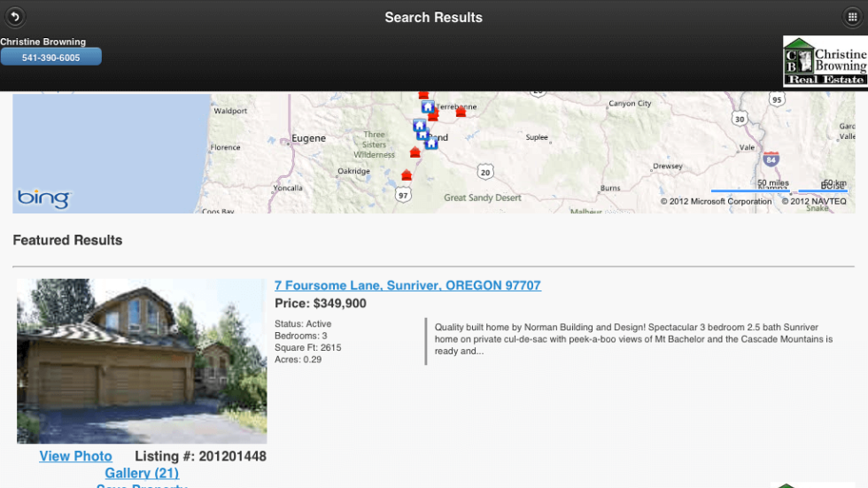Click Burns label on map

point(610,188)
